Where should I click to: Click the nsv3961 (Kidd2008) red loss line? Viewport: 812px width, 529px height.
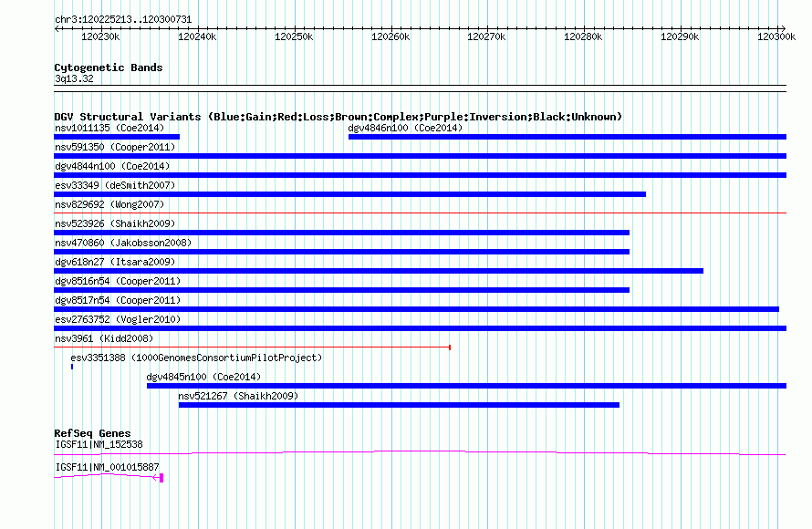252,347
